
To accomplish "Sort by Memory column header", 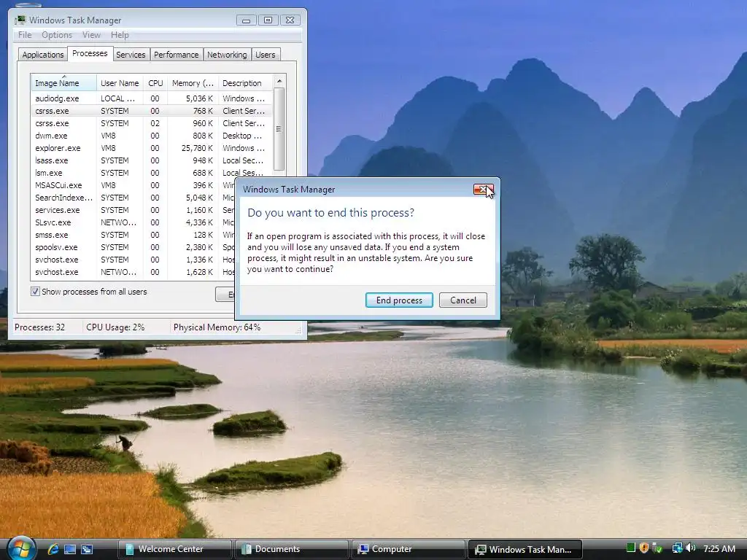I will click(x=193, y=83).
